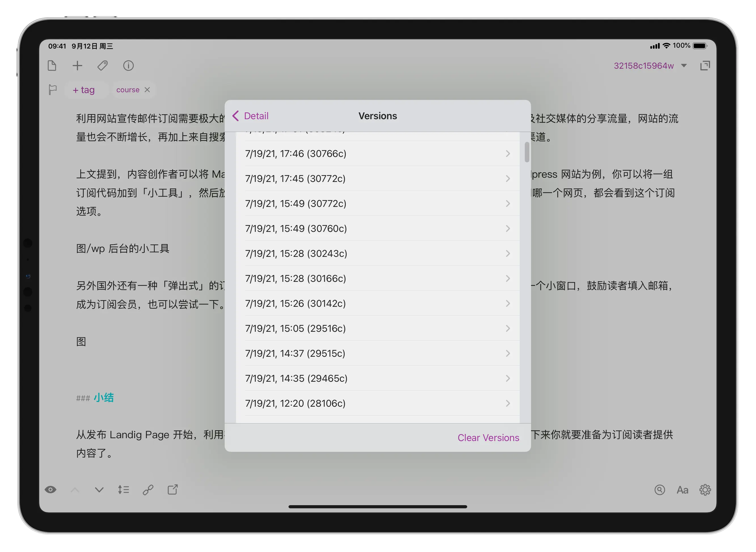756x552 pixels.
Task: Click the chevron on the 12:20 (28106c) row
Action: (508, 403)
